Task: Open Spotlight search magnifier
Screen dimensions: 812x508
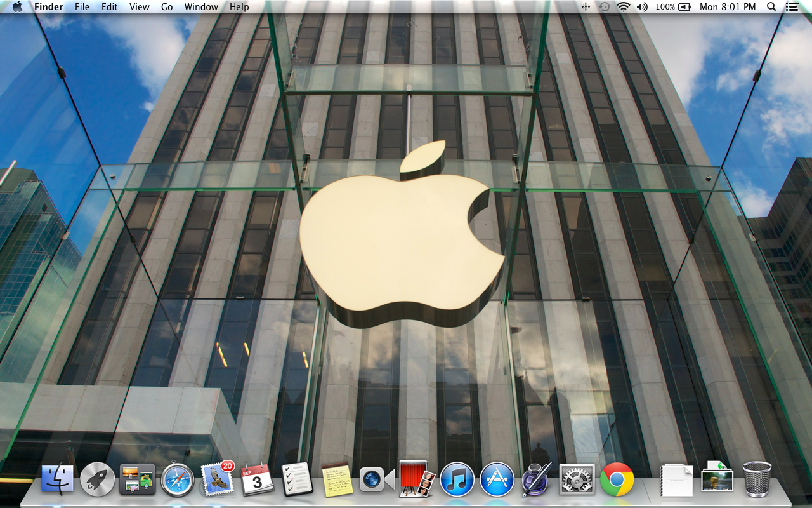Action: [771, 7]
